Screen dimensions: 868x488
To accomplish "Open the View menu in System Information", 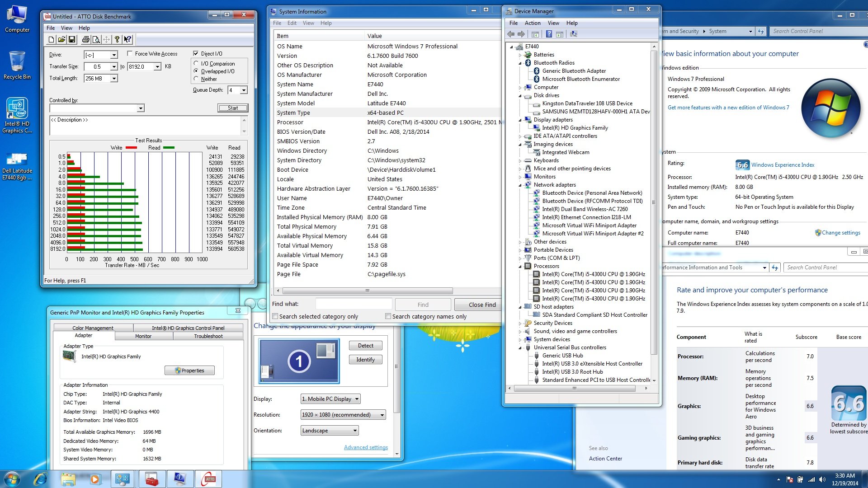I will click(308, 23).
